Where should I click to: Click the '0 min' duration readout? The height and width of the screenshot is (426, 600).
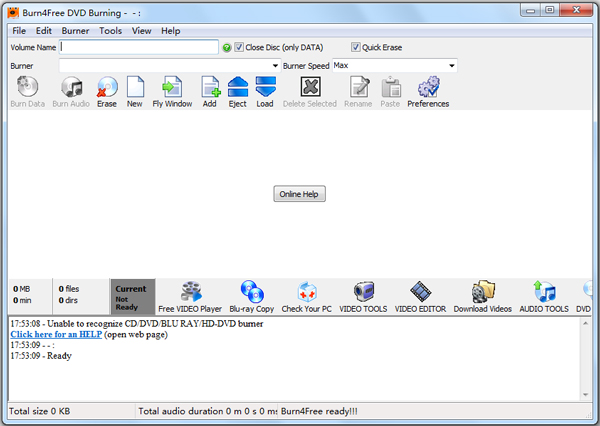(x=22, y=300)
